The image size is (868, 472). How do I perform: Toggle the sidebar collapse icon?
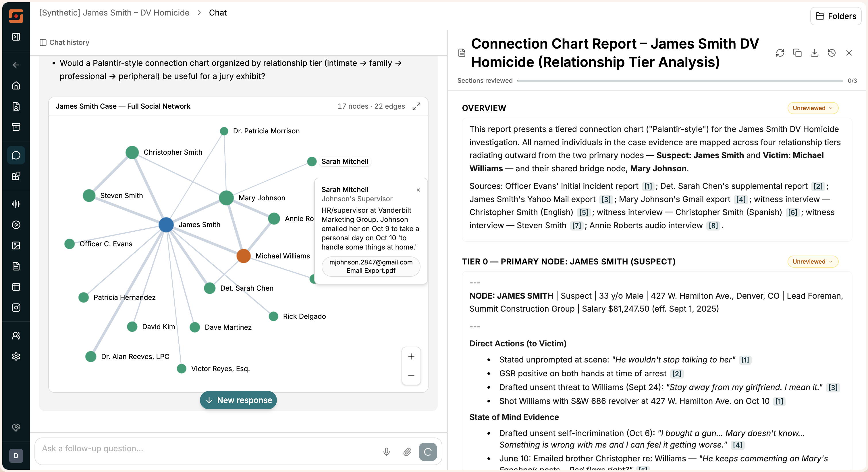point(16,37)
